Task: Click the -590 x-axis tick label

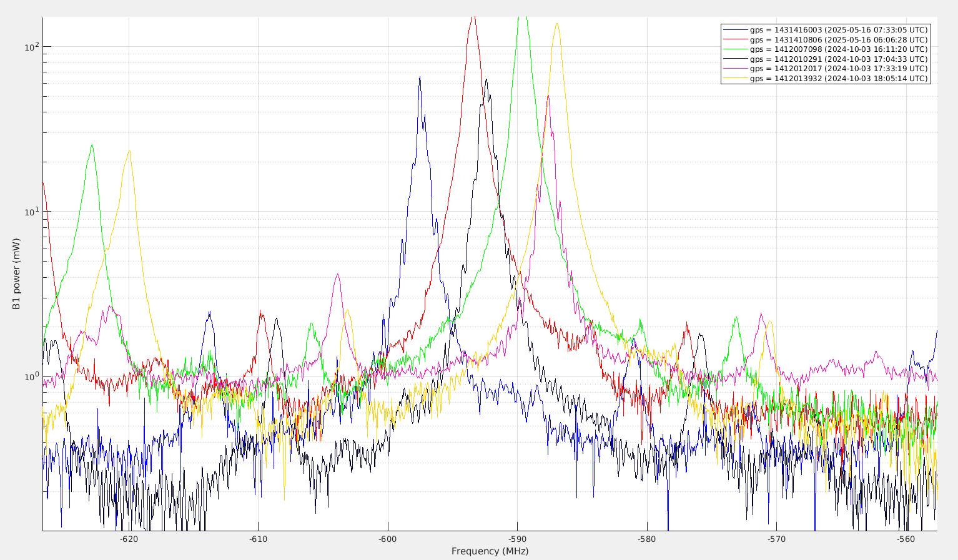Action: tap(517, 539)
